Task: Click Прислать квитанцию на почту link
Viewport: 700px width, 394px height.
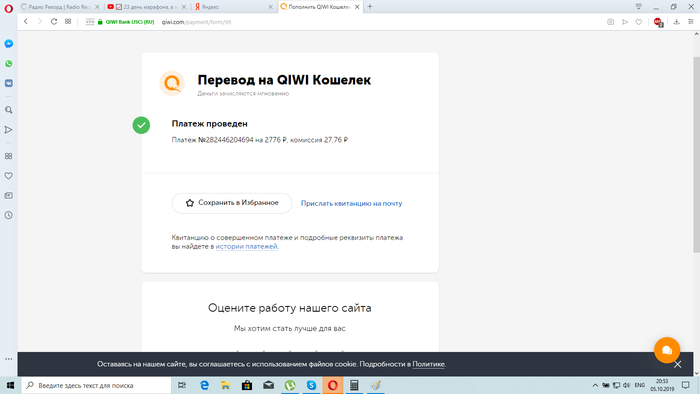Action: pyautogui.click(x=351, y=203)
